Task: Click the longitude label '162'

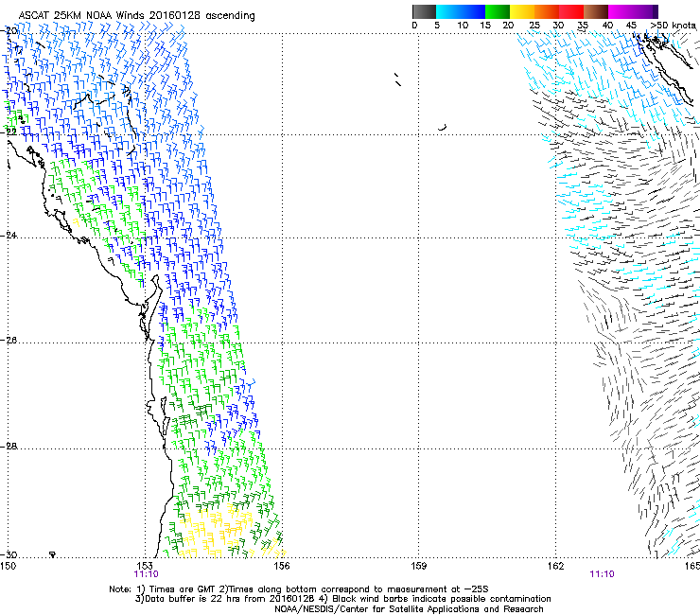Action: [x=556, y=566]
